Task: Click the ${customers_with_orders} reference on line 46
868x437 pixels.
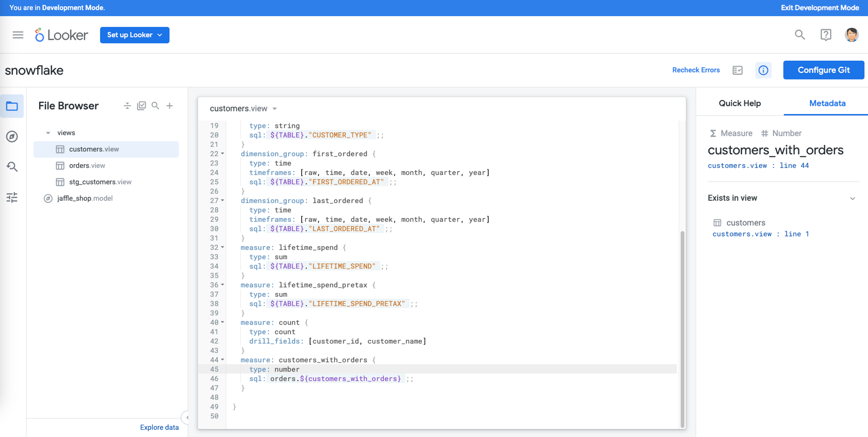Action: point(350,379)
